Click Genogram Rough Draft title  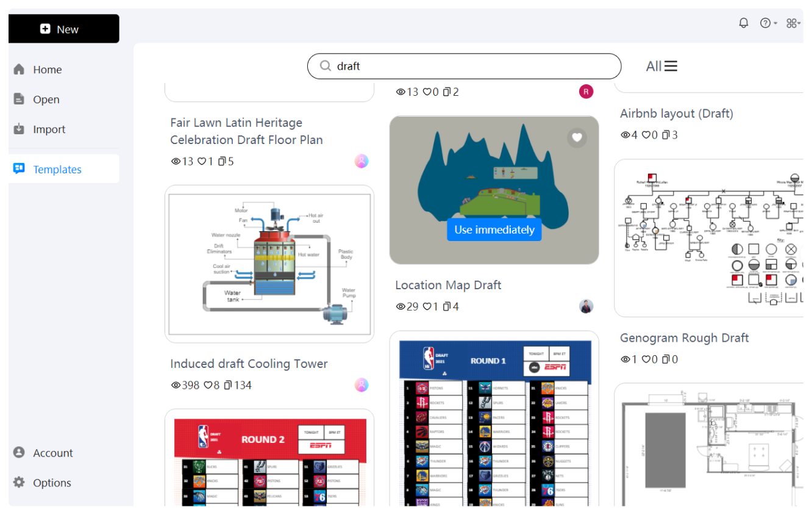684,338
